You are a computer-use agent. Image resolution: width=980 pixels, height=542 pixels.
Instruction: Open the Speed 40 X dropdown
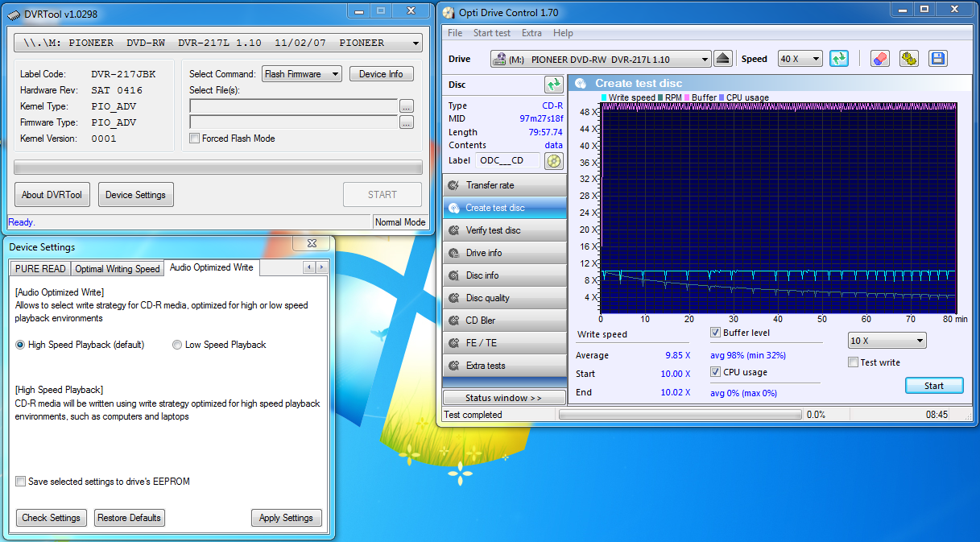(x=800, y=59)
